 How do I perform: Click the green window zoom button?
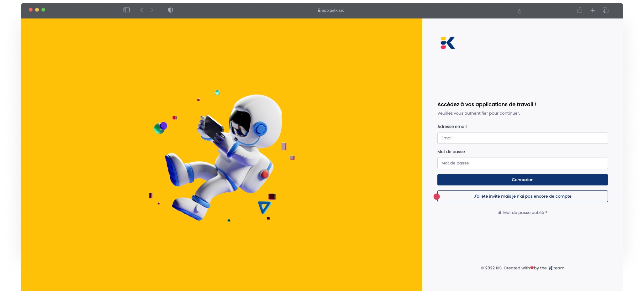43,10
